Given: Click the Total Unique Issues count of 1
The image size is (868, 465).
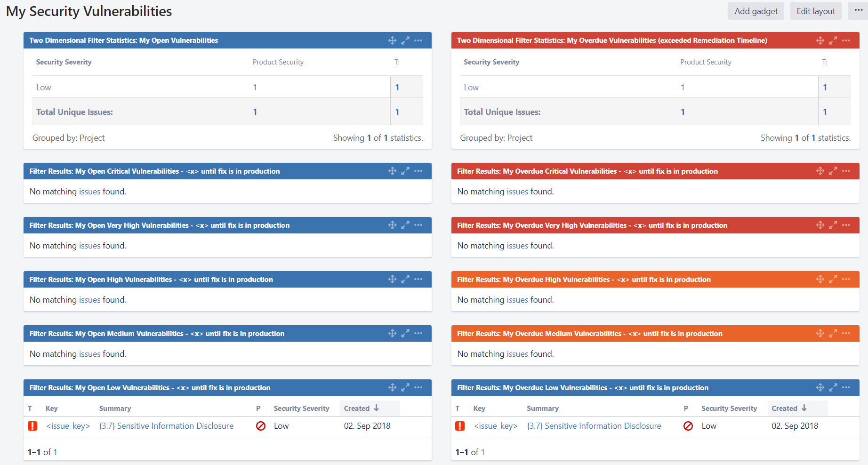Looking at the screenshot, I should point(255,112).
